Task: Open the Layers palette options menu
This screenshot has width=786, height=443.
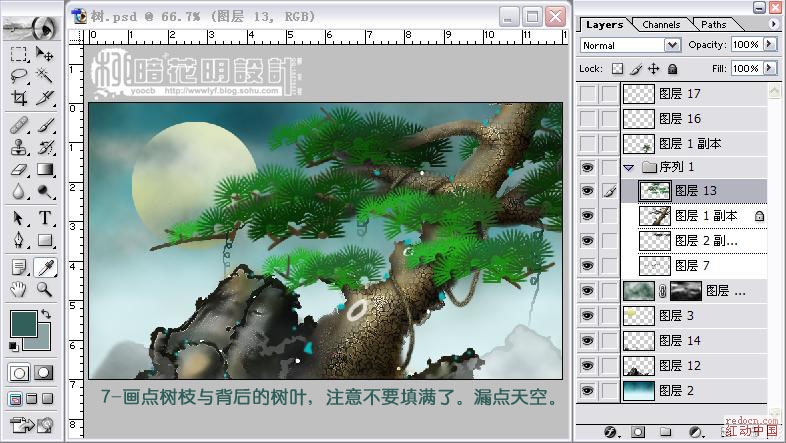Action: (x=774, y=24)
